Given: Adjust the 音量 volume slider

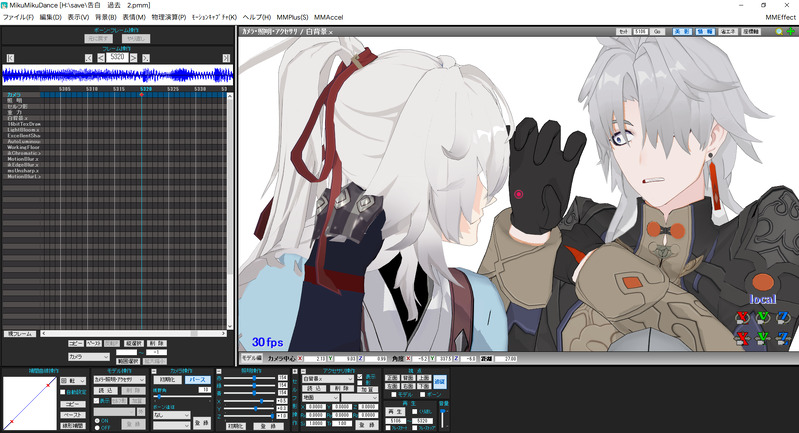Looking at the screenshot, I should [443, 418].
